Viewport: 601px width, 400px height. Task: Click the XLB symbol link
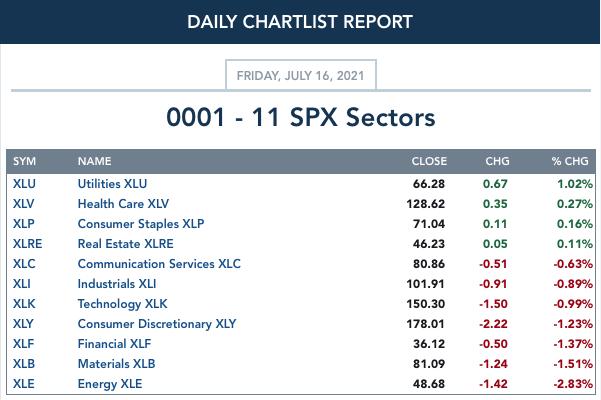24,364
